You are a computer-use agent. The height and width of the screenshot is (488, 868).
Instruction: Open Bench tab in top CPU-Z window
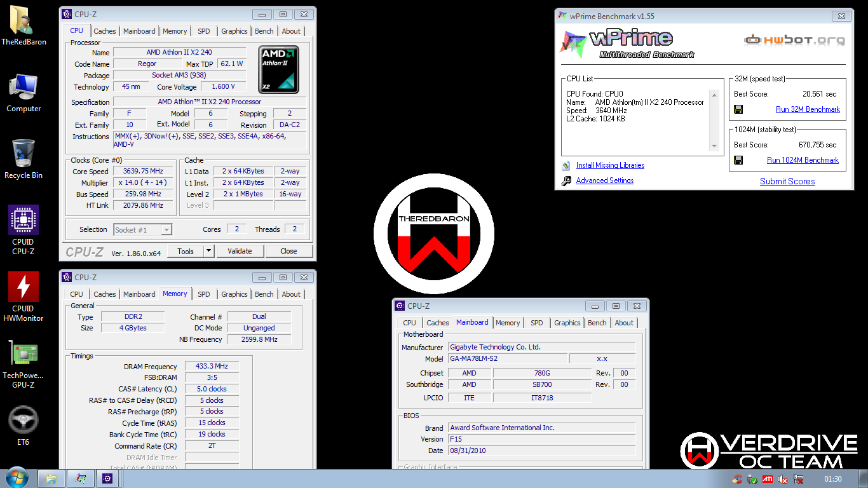point(264,31)
